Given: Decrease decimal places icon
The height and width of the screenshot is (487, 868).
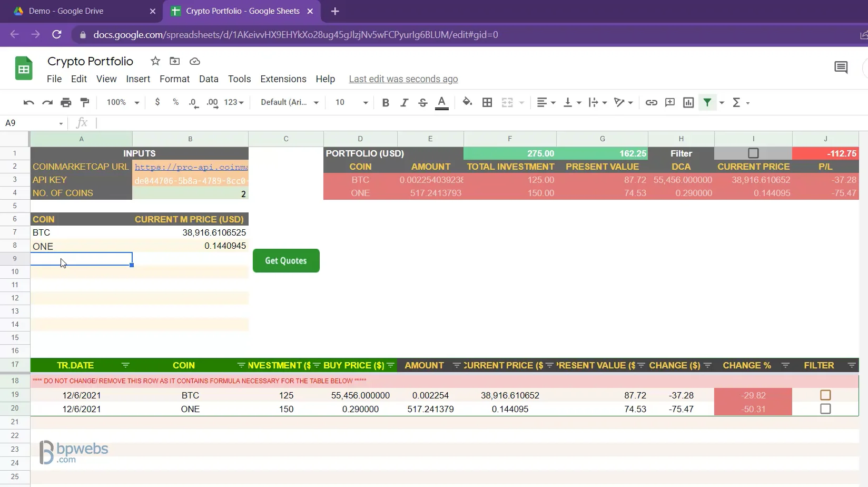Looking at the screenshot, I should click(x=193, y=102).
